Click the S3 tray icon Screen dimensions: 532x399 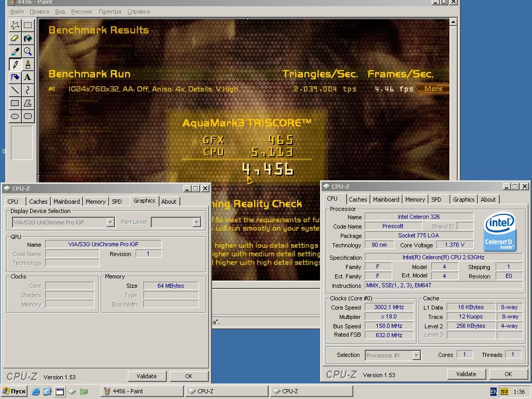click(504, 392)
